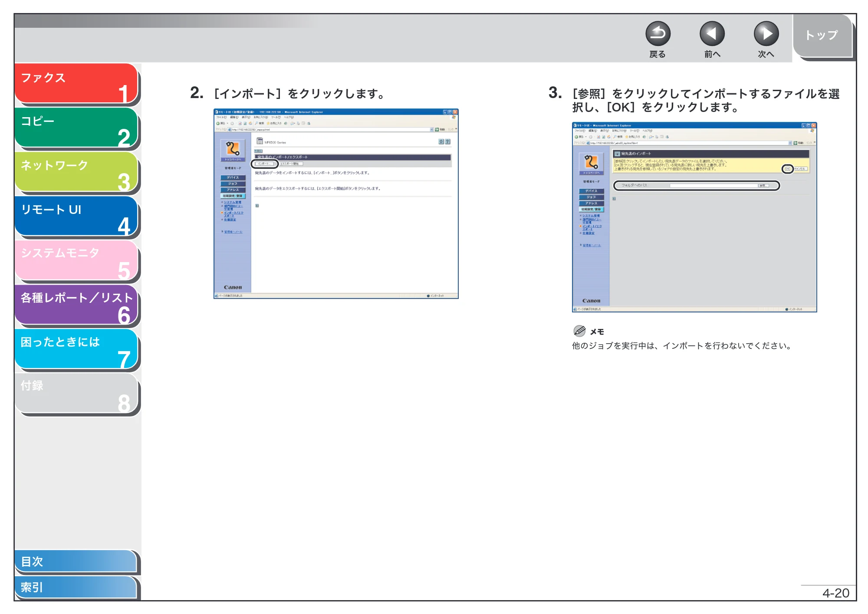Go to the previous page with 前へ

(x=712, y=33)
